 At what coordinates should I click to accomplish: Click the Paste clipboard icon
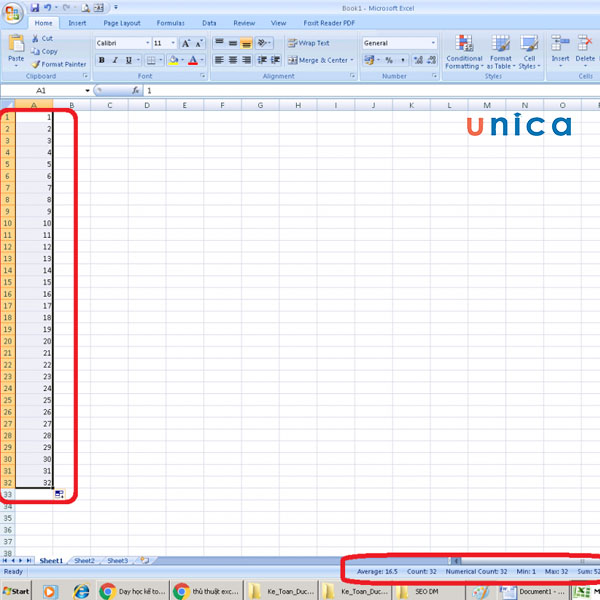pos(16,43)
